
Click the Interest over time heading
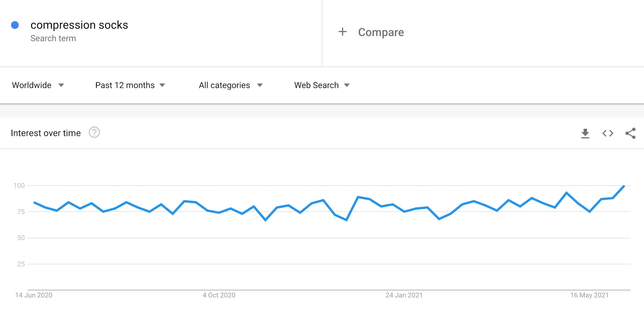46,133
